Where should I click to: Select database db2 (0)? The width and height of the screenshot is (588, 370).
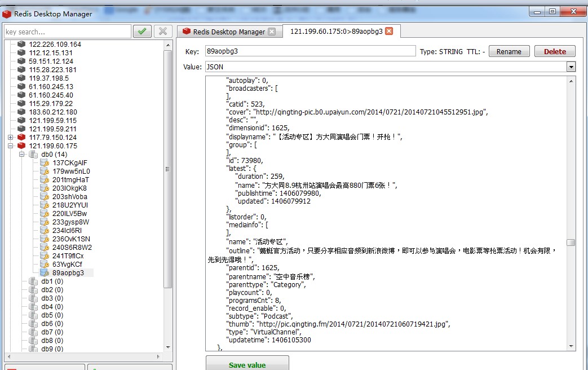(52, 290)
